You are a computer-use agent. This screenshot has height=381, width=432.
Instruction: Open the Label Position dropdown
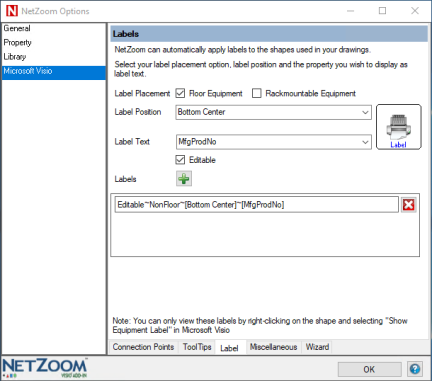[x=273, y=112]
